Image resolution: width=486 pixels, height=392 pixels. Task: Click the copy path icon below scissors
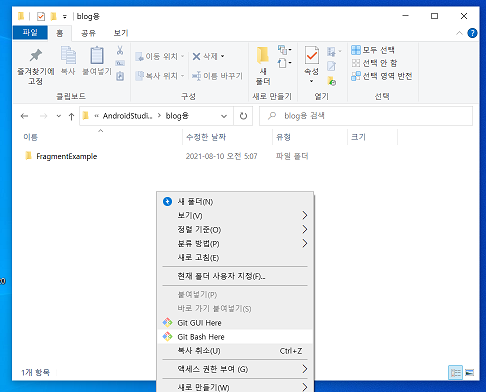point(120,63)
